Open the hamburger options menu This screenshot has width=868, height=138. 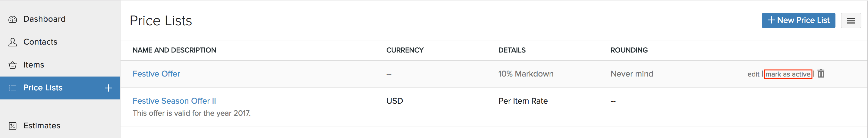851,21
